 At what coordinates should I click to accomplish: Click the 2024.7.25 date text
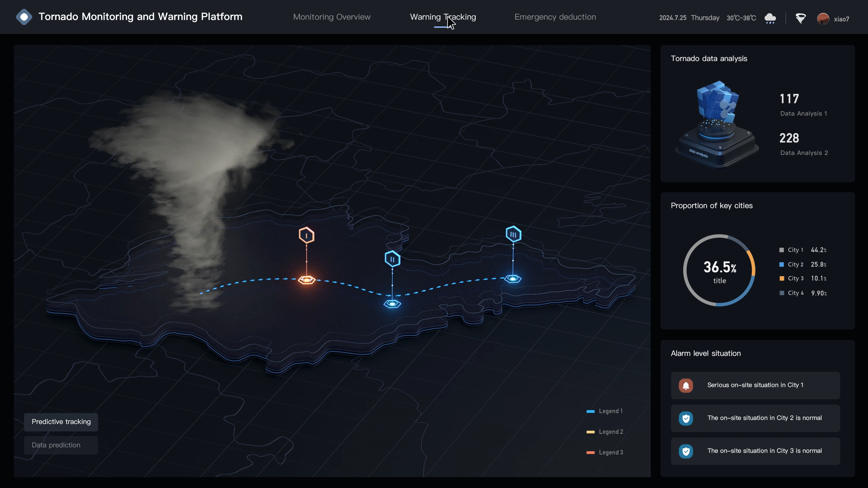(673, 18)
